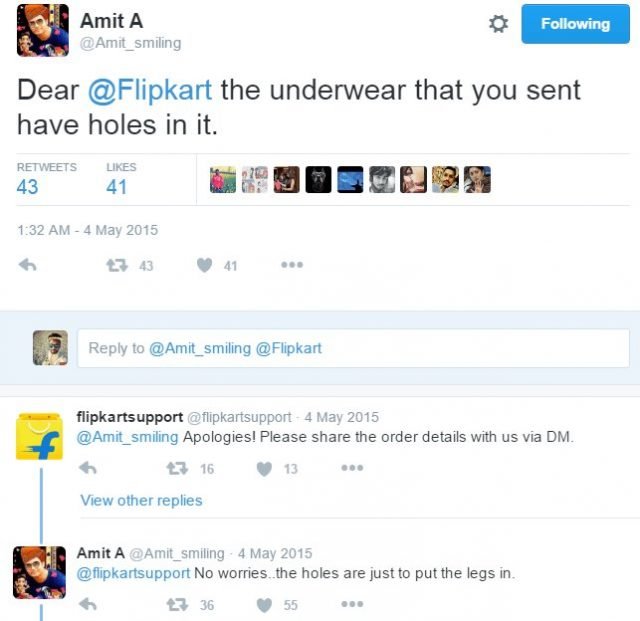View the LIKES 41 count list

click(x=121, y=179)
